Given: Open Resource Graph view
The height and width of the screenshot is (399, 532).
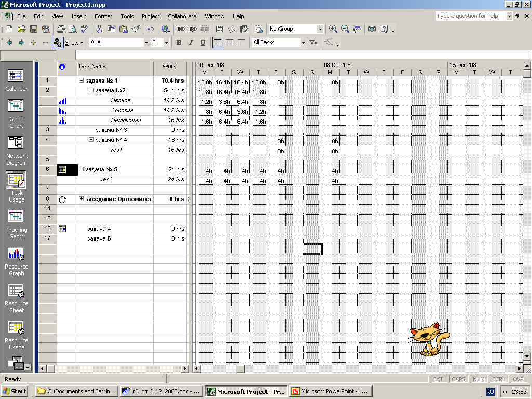Looking at the screenshot, I should tap(16, 261).
